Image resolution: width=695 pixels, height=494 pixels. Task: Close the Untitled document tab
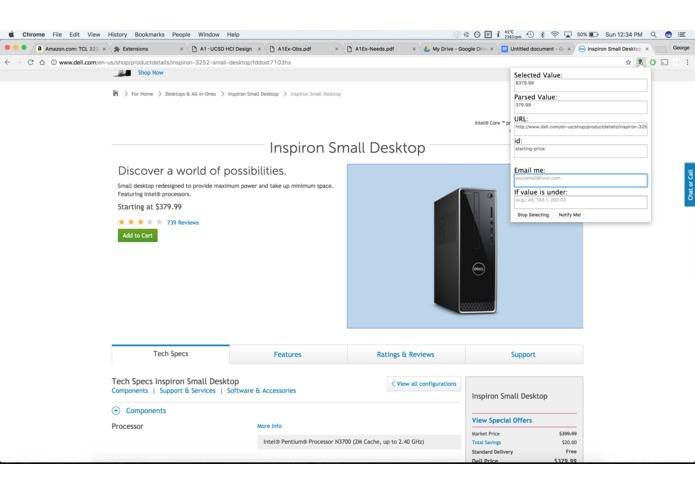(569, 49)
